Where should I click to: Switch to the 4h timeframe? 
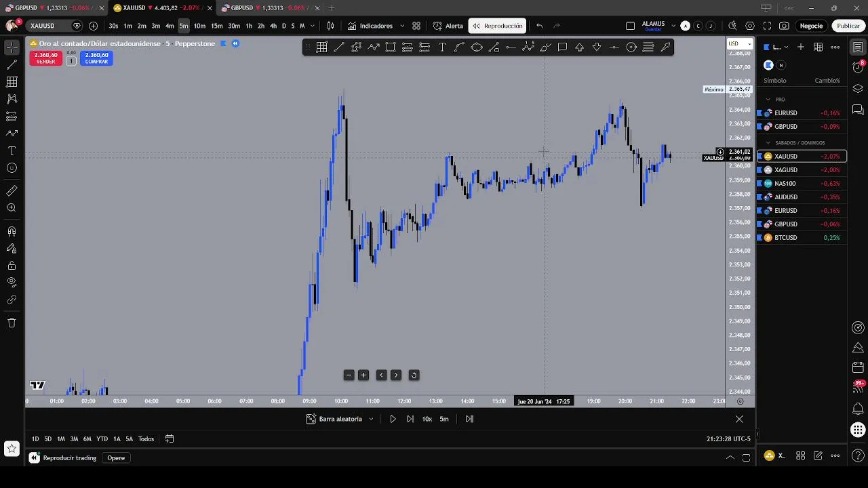click(x=273, y=26)
